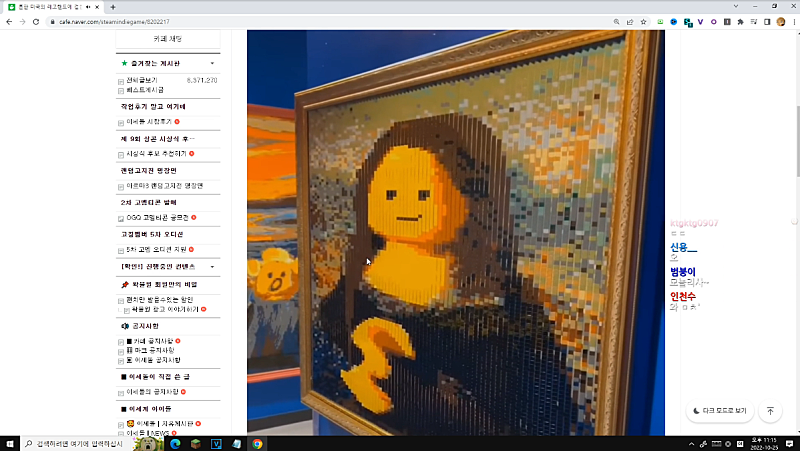This screenshot has height=451, width=800.
Task: Click the green extension icon
Action: (x=660, y=22)
